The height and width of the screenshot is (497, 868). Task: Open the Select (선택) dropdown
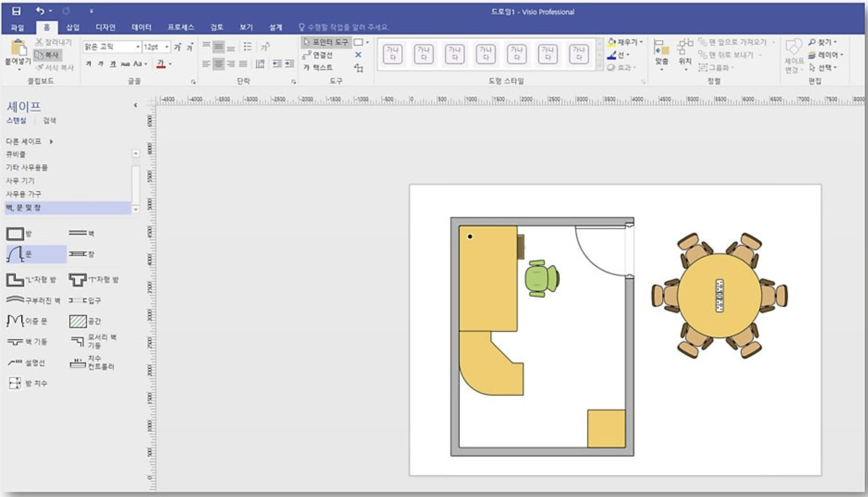[x=823, y=68]
